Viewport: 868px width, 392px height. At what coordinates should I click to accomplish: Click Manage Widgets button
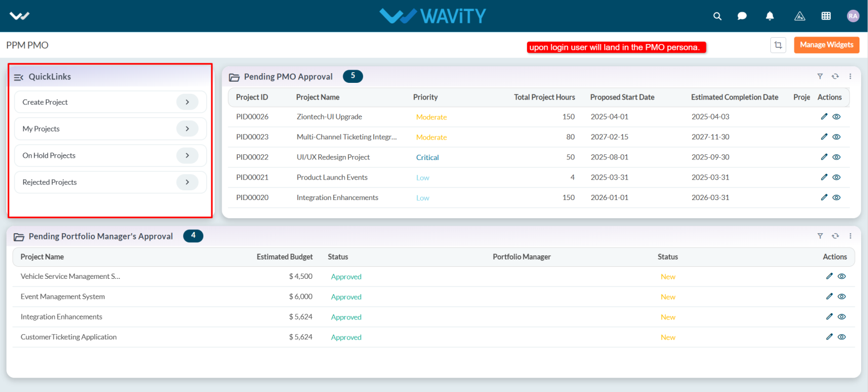tap(826, 45)
